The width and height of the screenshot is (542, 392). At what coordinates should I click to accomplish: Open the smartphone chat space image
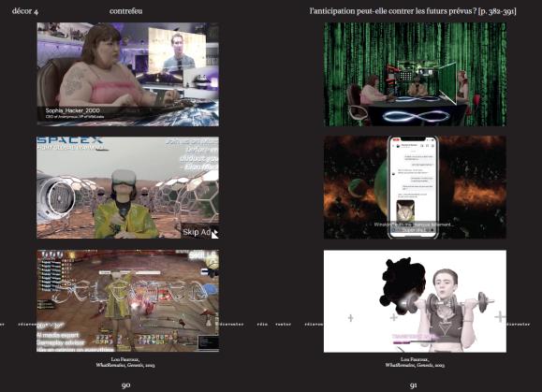pos(415,187)
